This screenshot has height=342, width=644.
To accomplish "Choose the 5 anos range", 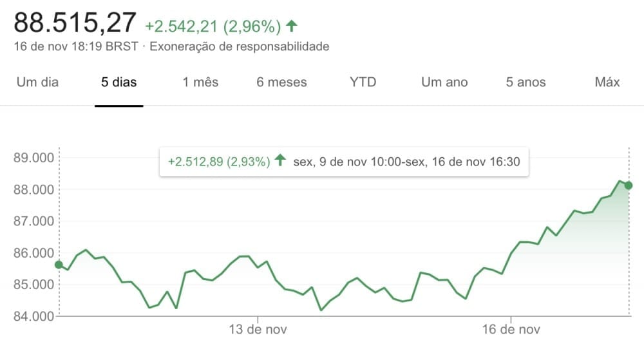I will pyautogui.click(x=526, y=82).
